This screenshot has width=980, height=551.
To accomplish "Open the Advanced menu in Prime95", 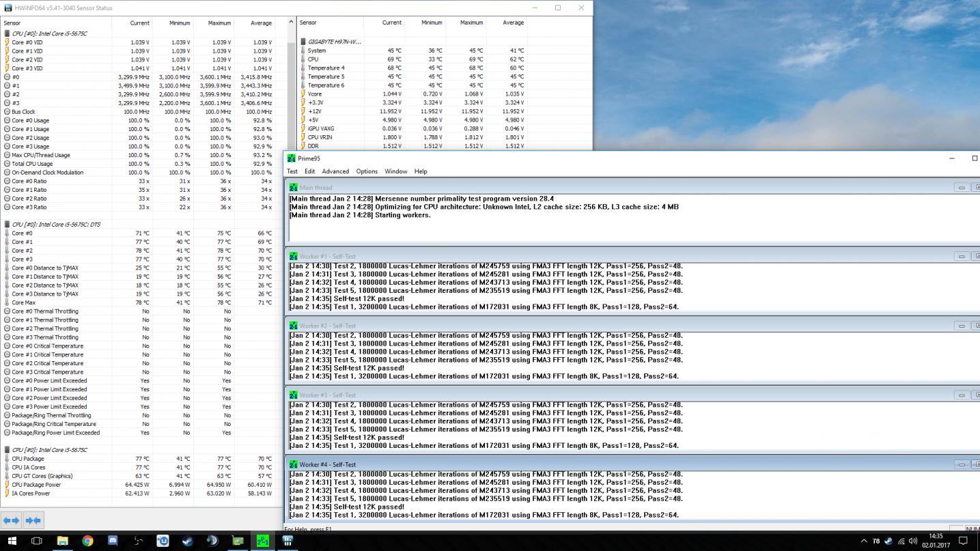I will [335, 171].
